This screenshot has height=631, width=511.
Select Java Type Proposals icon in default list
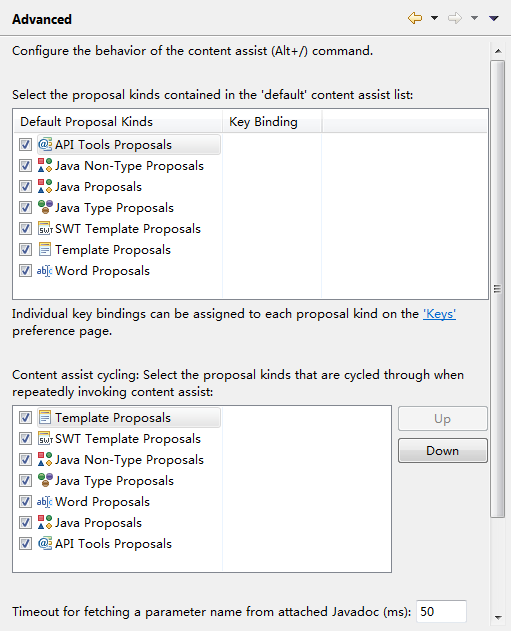[45, 207]
